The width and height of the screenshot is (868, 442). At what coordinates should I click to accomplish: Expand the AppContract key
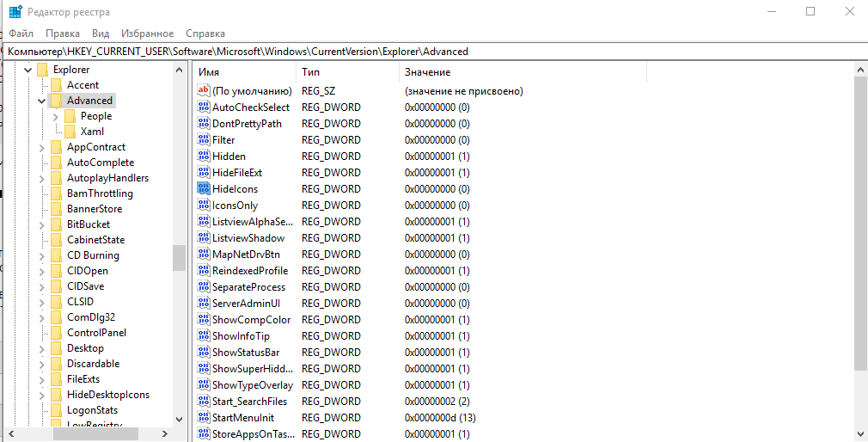coord(42,147)
